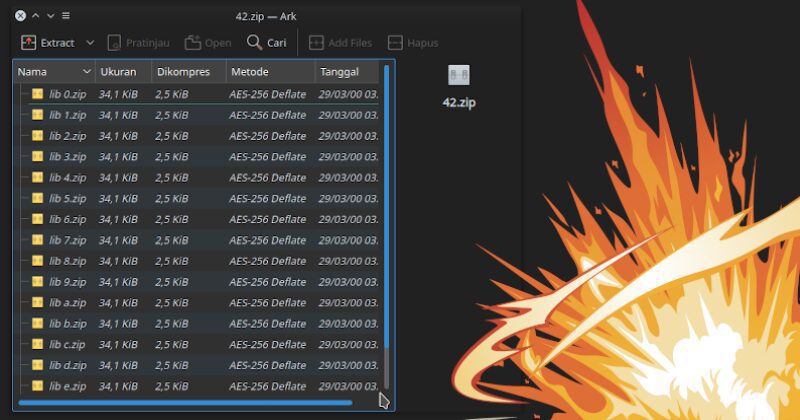Click the Open toolbar button

pos(208,43)
